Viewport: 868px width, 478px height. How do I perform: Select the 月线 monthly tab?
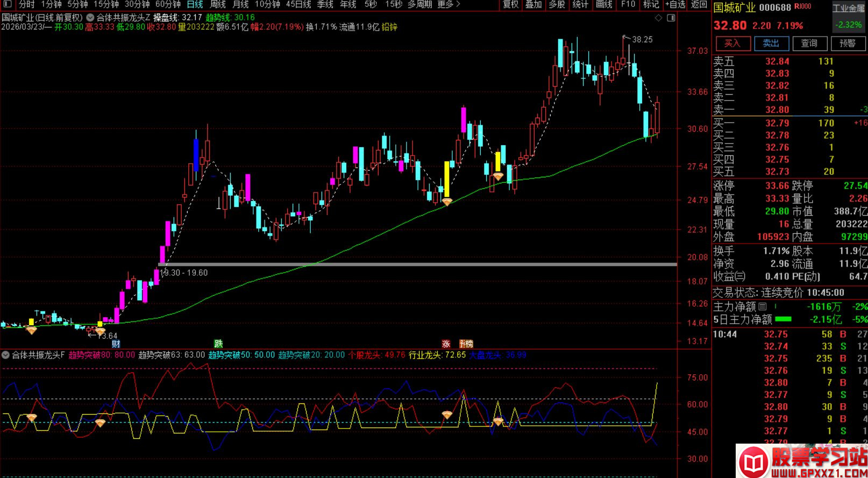coord(240,4)
